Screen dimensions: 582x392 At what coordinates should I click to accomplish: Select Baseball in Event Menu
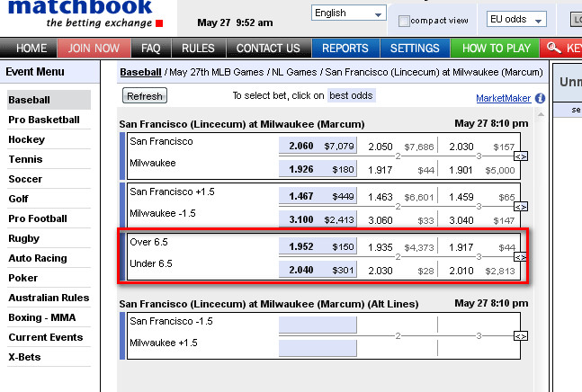click(49, 100)
